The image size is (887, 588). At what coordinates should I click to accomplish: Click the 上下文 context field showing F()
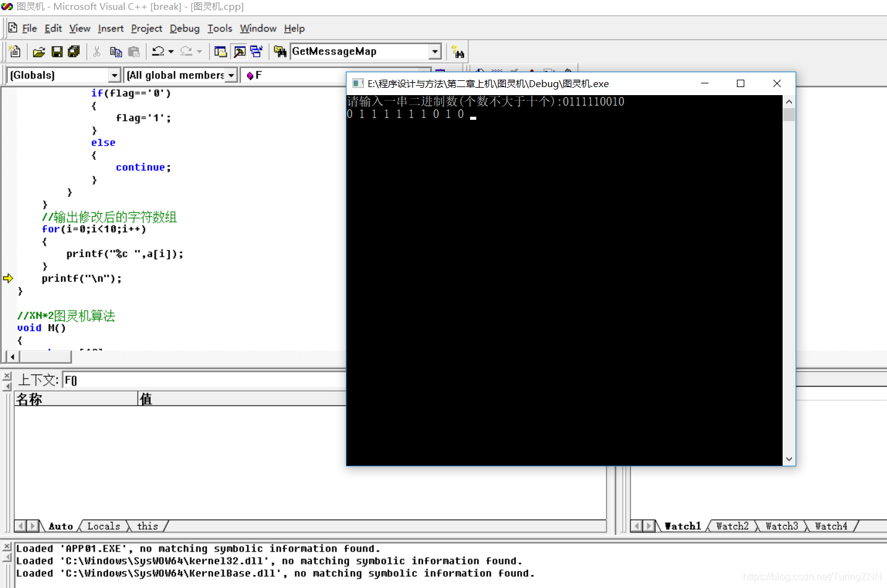tap(204, 380)
